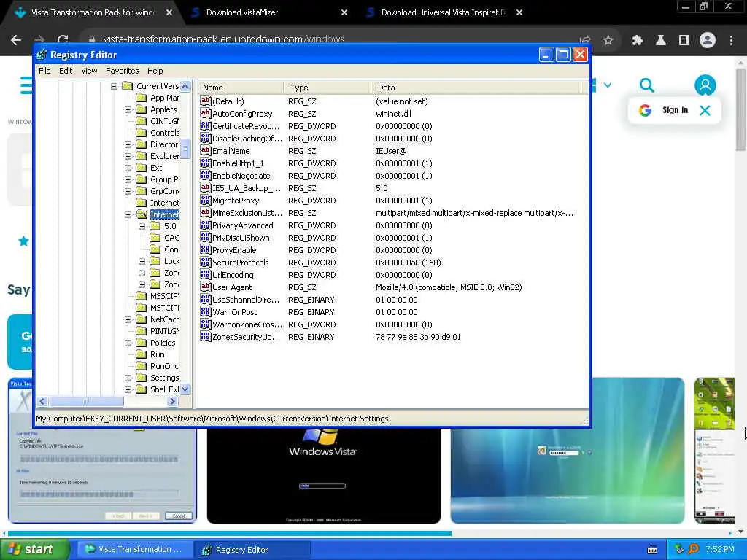Screen dimensions: 747x560
Task: Expand the Policies key node
Action: [128, 343]
